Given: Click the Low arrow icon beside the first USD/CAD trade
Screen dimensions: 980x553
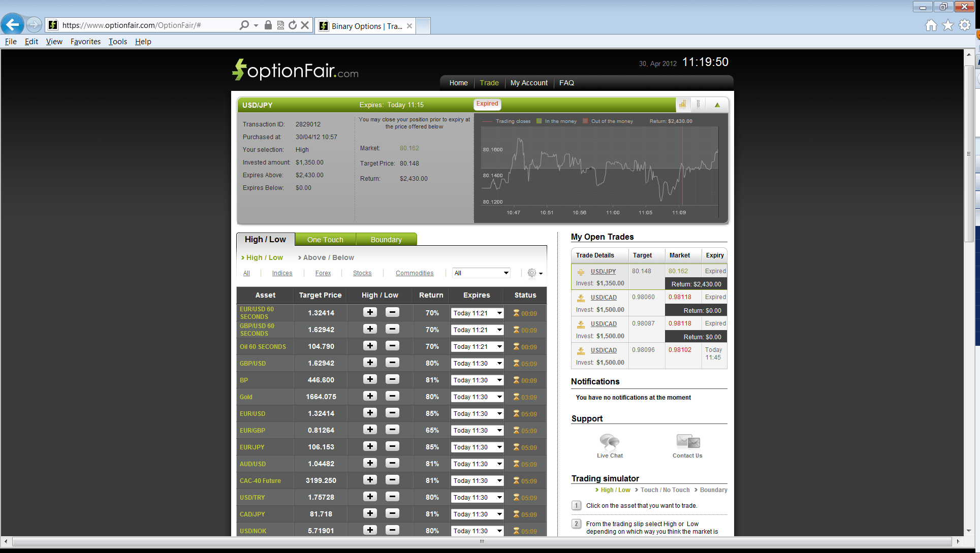Looking at the screenshot, I should (581, 297).
